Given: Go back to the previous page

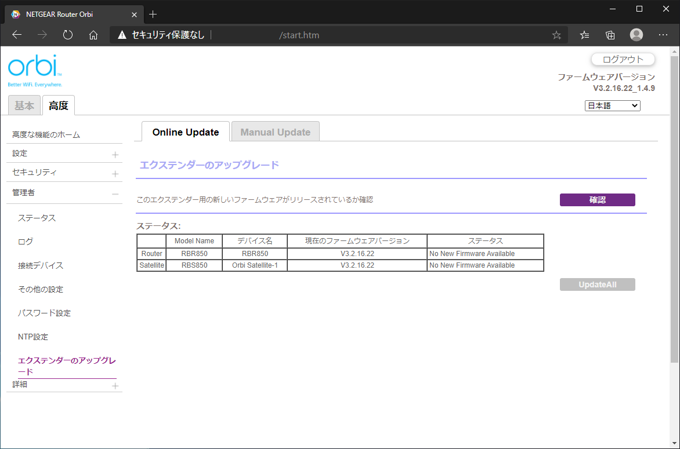Looking at the screenshot, I should (x=17, y=35).
